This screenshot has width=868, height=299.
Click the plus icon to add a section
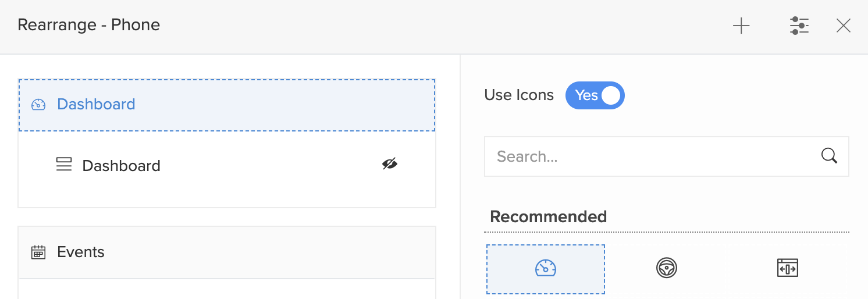point(741,26)
